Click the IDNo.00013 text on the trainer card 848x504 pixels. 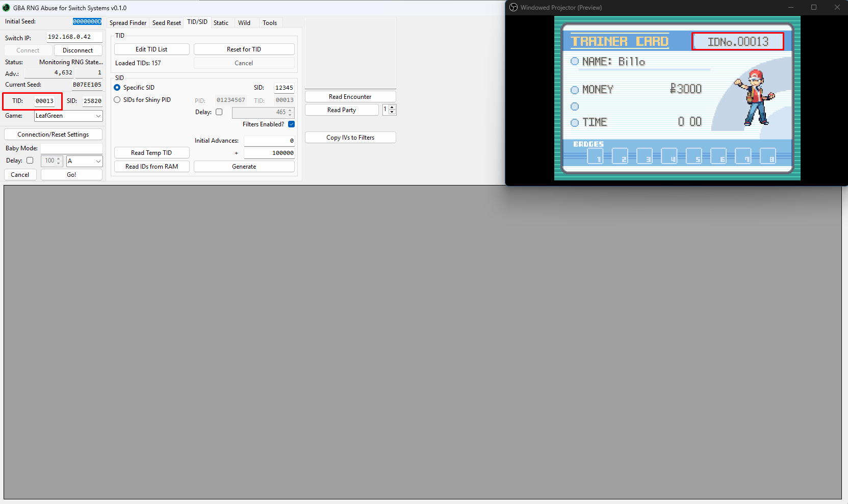pos(738,42)
